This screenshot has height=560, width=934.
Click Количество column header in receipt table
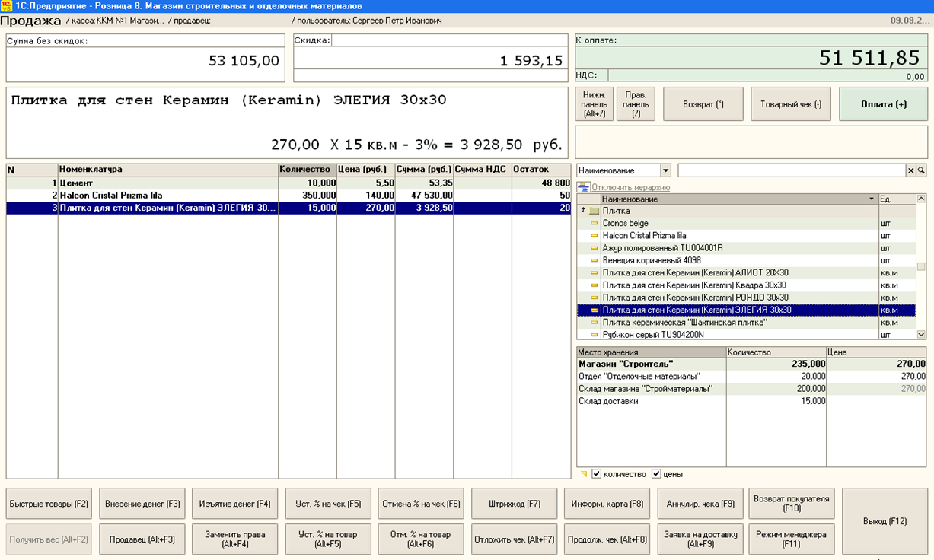pos(308,170)
